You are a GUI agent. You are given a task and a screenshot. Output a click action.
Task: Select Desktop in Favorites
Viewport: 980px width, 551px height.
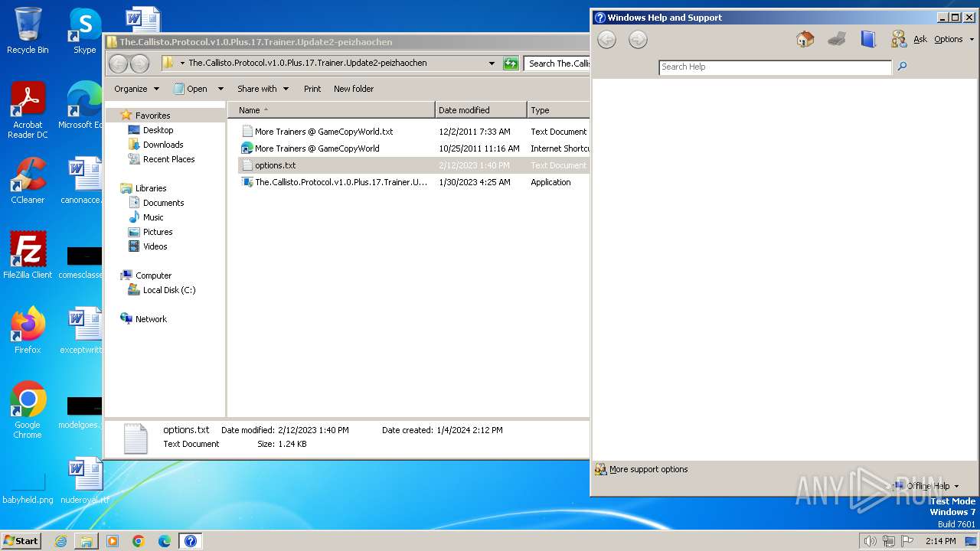[158, 130]
